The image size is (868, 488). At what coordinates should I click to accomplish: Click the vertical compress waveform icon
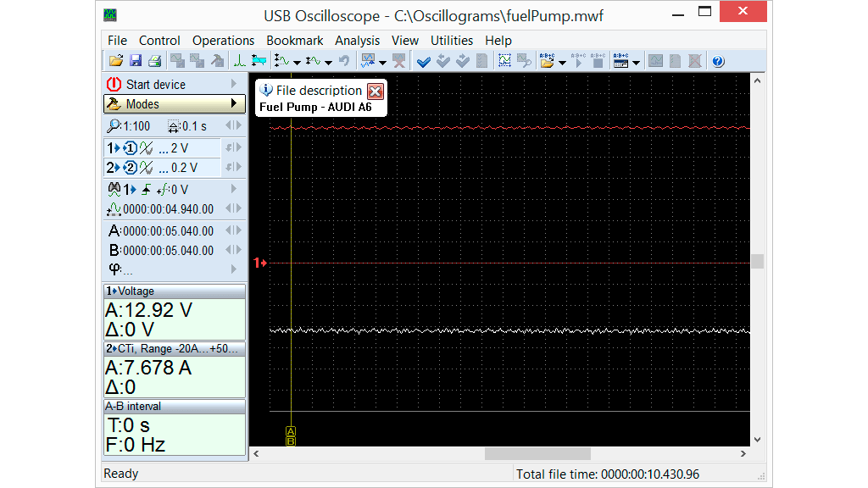314,61
